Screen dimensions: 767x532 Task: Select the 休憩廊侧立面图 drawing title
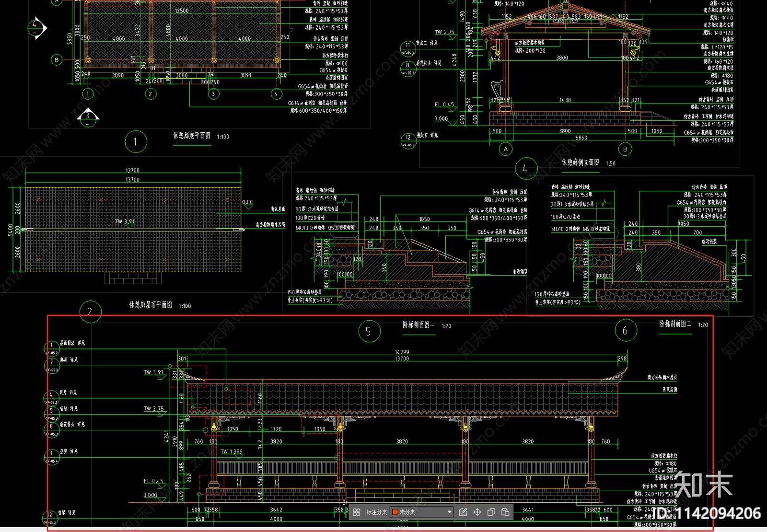[580, 163]
